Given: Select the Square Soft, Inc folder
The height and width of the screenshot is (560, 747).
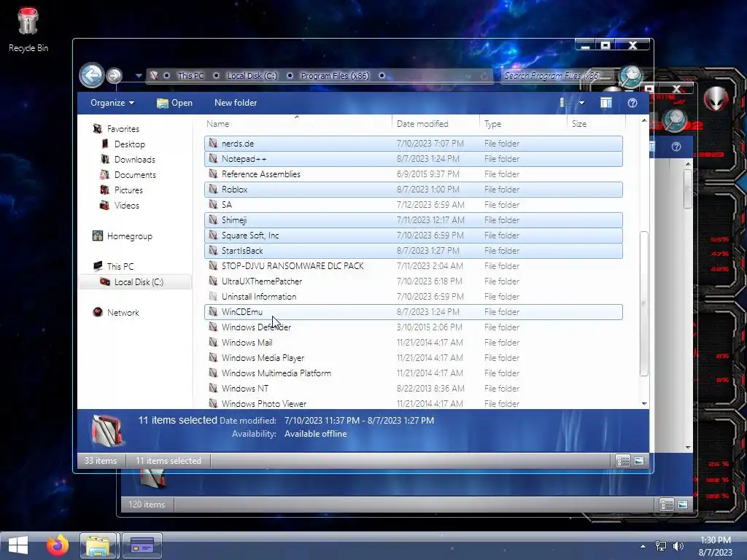Looking at the screenshot, I should (413, 236).
